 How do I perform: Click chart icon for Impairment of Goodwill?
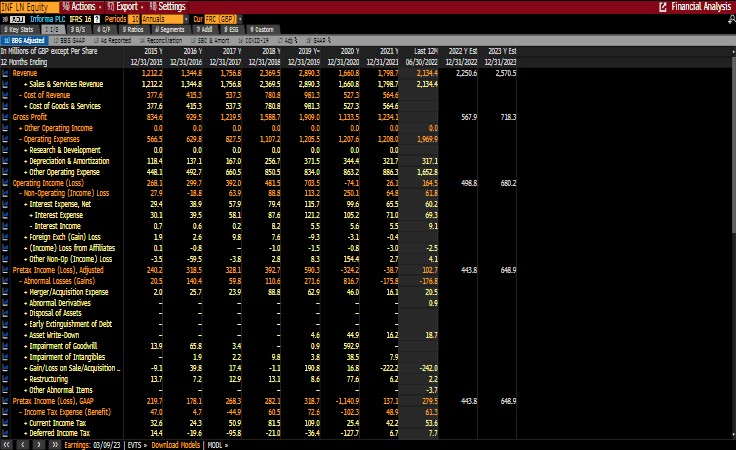tap(5, 346)
